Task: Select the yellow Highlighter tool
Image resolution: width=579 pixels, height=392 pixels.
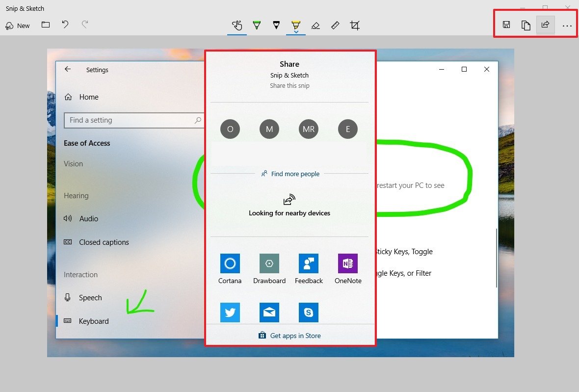Action: point(296,25)
